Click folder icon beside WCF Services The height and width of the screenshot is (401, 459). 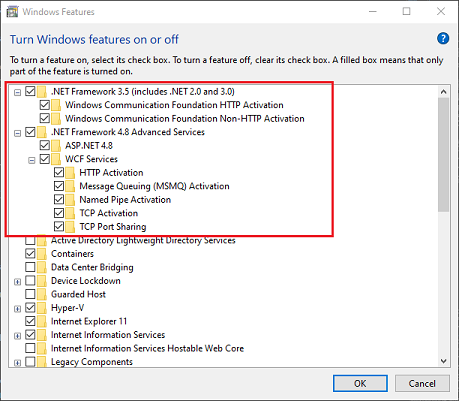(56, 159)
